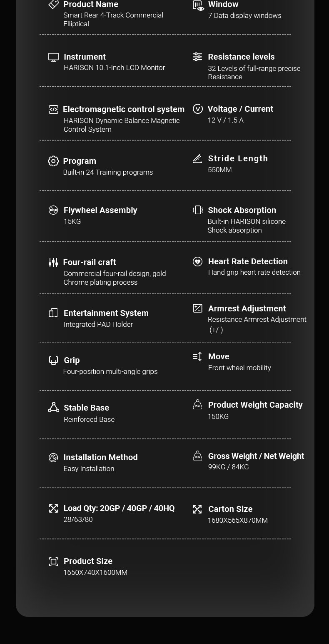Click the Product Weight Capacity heading
329x644 pixels.
point(255,405)
